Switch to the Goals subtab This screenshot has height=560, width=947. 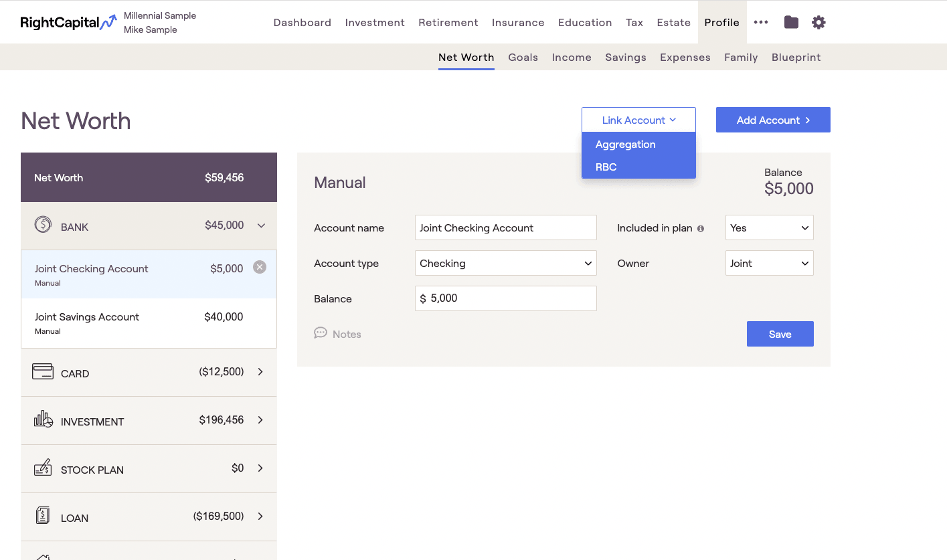click(x=523, y=58)
